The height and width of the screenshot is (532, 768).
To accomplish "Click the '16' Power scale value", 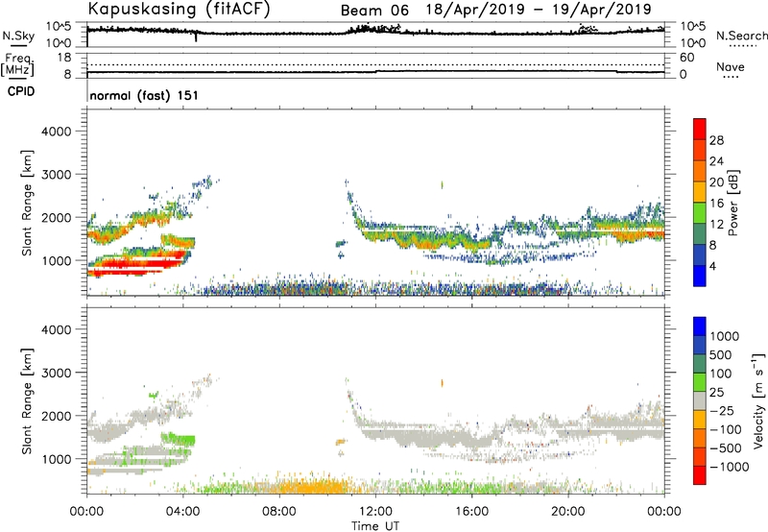I will tap(716, 204).
